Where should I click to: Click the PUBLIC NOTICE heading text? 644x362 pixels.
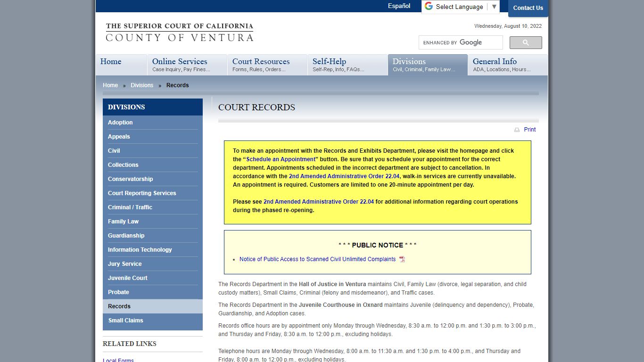(x=378, y=245)
